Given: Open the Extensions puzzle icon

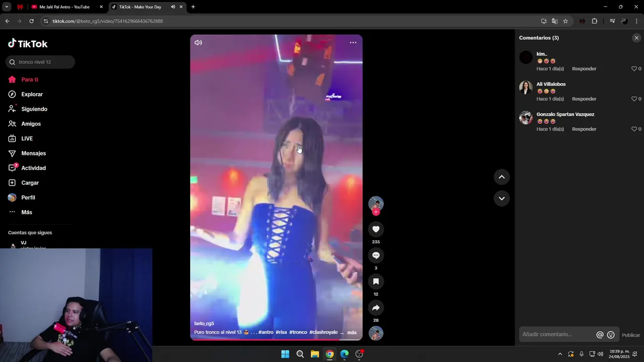Looking at the screenshot, I should 594,21.
